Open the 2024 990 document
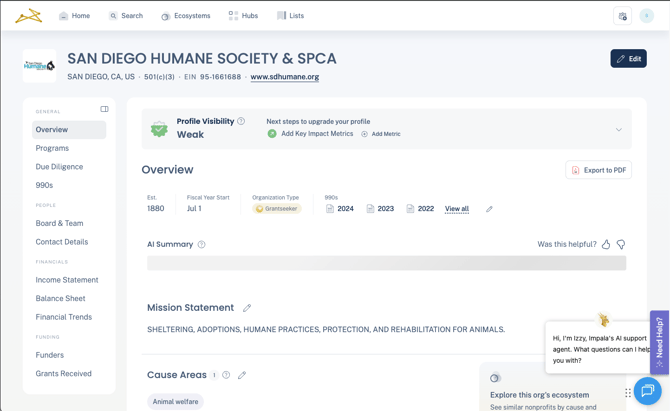This screenshot has height=411, width=670. [x=340, y=209]
